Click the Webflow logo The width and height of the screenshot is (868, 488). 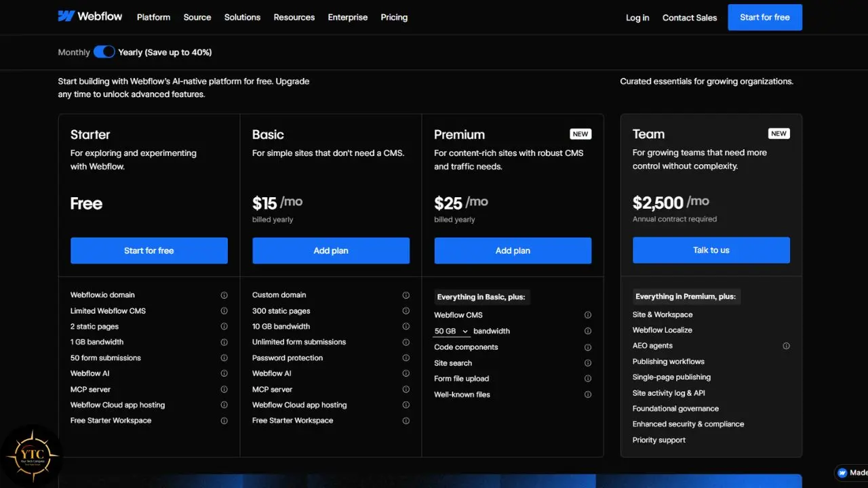(90, 16)
